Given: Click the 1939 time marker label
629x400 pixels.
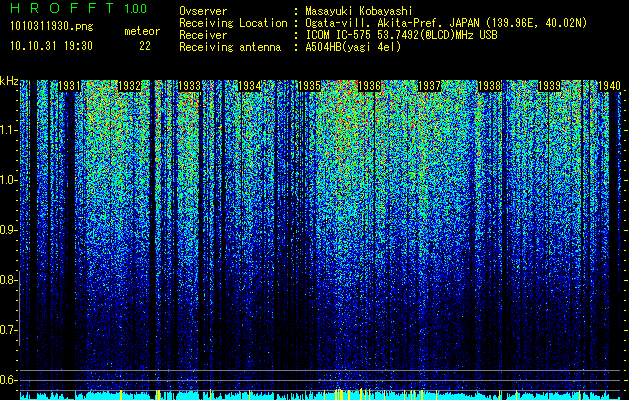Looking at the screenshot, I should click(x=549, y=86).
